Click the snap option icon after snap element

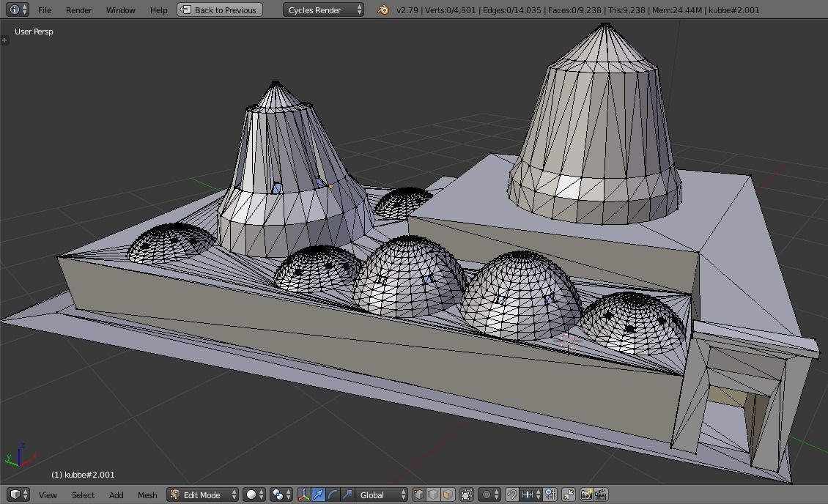pos(550,494)
